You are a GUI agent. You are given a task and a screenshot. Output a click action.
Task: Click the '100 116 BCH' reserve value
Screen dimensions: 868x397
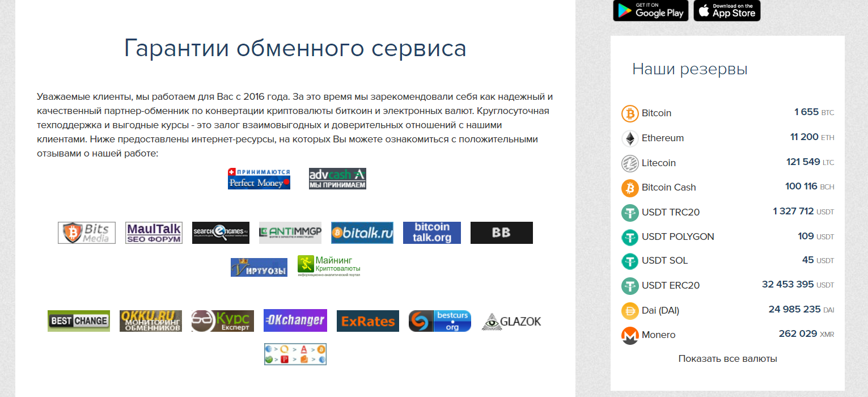coord(810,187)
